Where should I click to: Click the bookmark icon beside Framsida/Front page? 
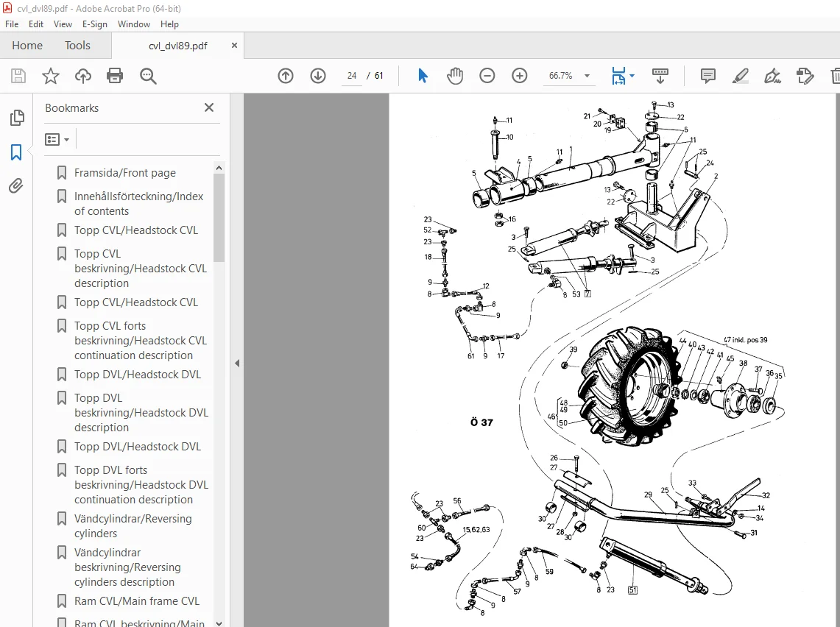[x=62, y=173]
